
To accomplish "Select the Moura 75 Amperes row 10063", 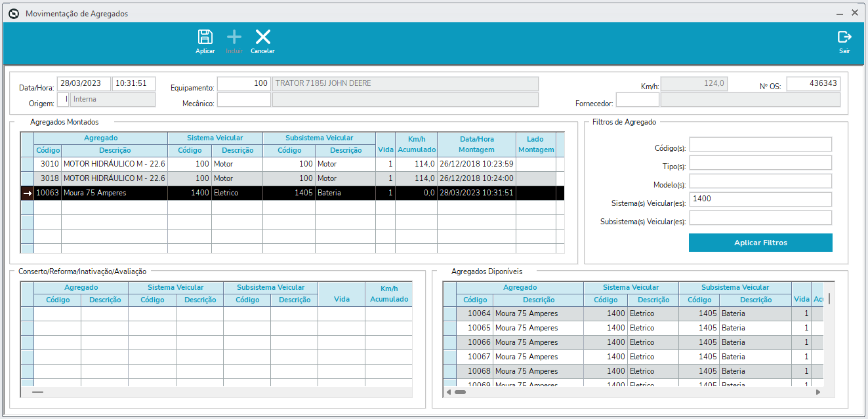I will [x=292, y=193].
